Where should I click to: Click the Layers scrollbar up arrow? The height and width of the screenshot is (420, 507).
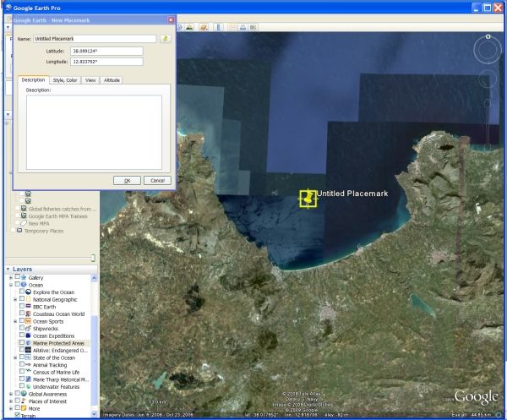(94, 278)
